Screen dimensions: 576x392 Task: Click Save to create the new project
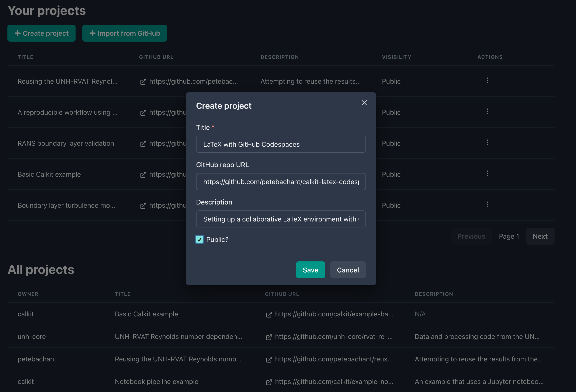[310, 269]
